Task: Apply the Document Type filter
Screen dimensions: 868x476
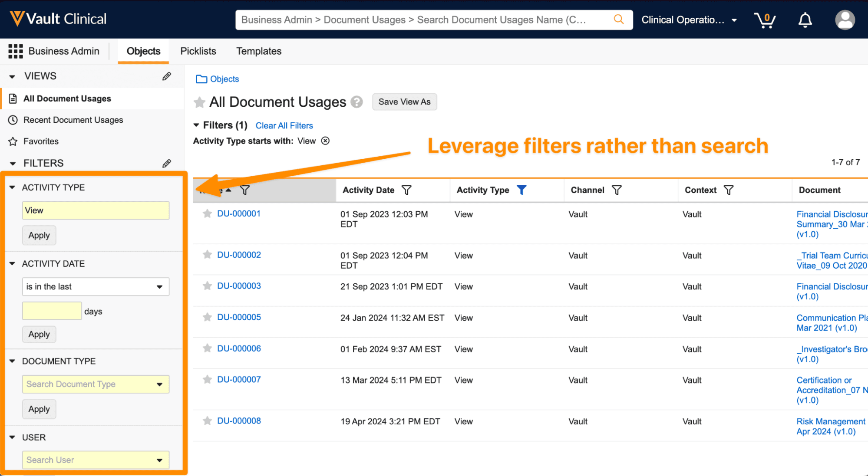Action: (39, 409)
